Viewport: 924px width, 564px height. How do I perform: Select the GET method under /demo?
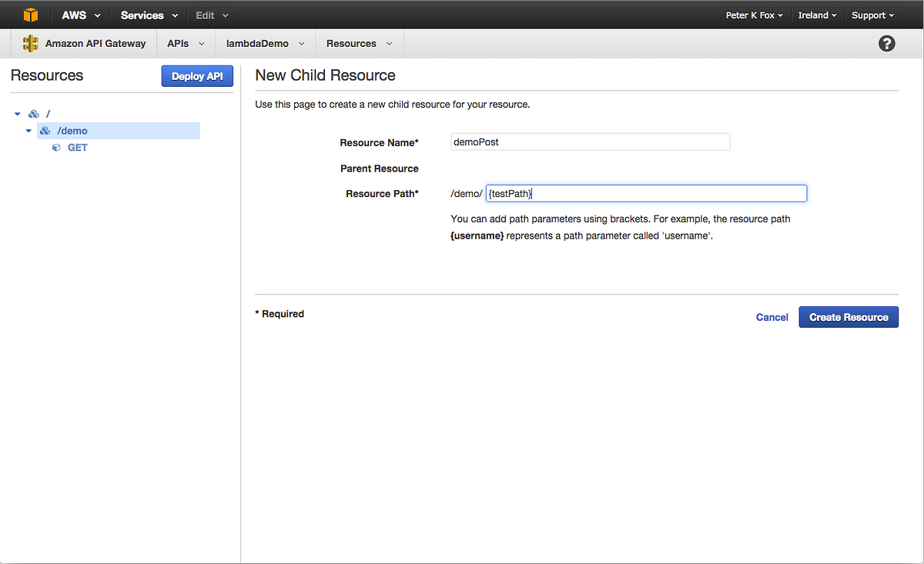77,147
